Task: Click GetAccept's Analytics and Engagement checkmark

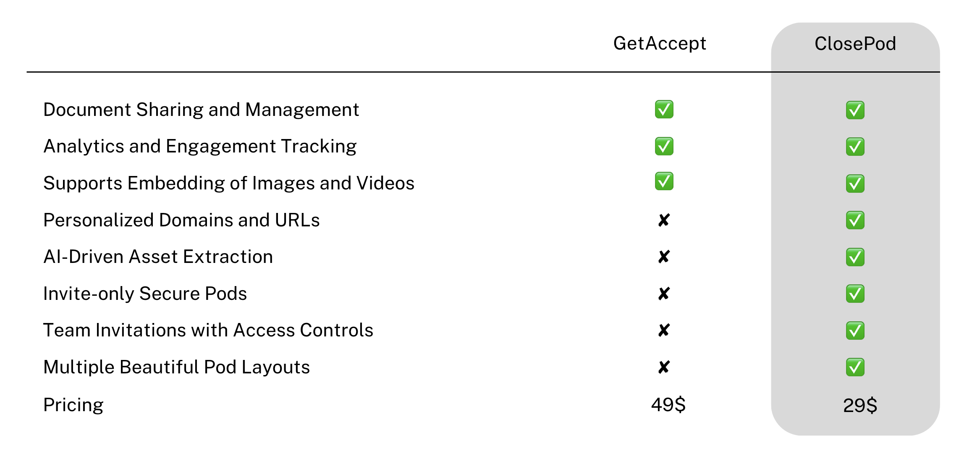Action: 664,146
